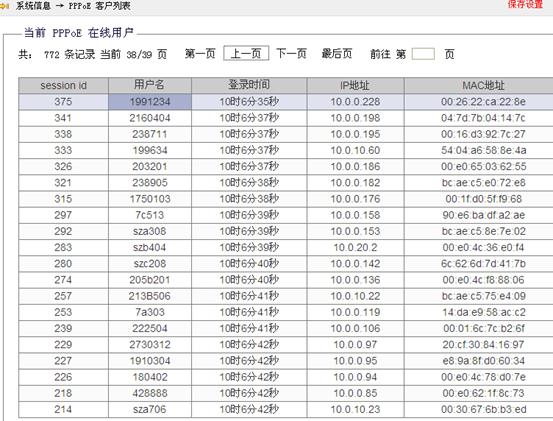This screenshot has width=553, height=421.
Task: Click MAC address 00:1f:d0:5f:f9:68
Action: [x=483, y=199]
